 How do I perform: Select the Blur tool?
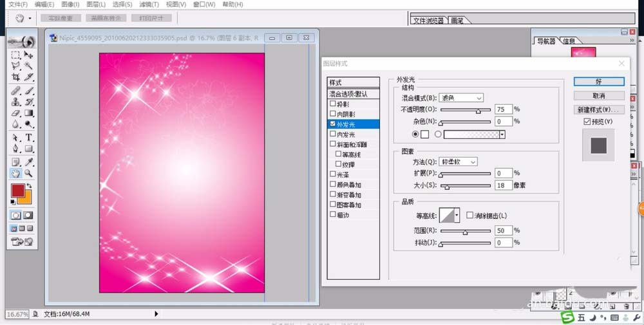pyautogui.click(x=15, y=124)
